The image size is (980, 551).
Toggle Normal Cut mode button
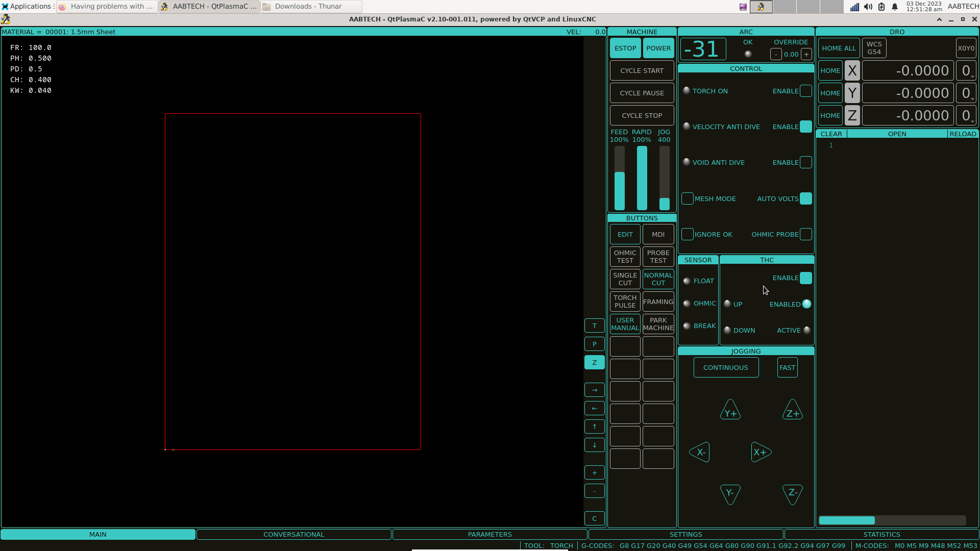point(658,279)
